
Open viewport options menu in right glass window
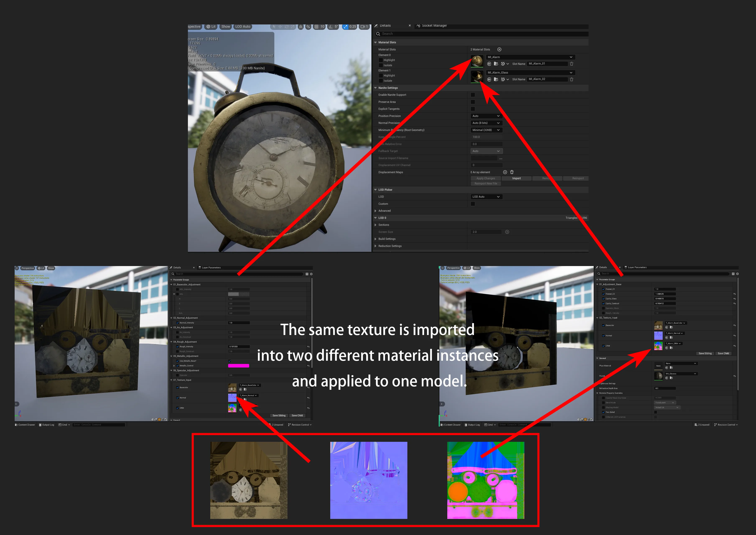442,268
